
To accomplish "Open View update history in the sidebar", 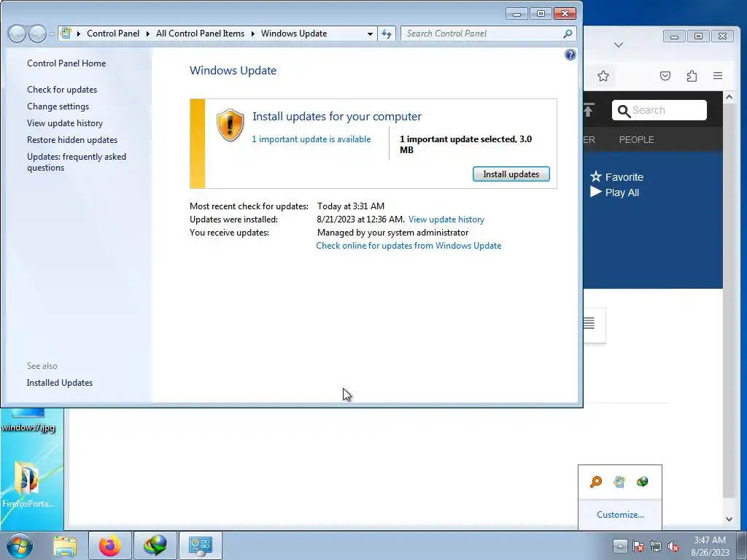I will coord(65,122).
